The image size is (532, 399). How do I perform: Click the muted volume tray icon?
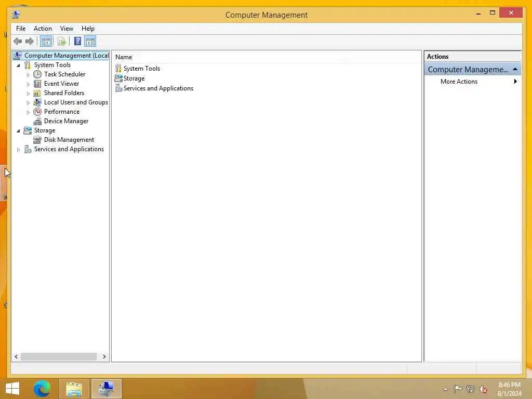[x=483, y=389]
